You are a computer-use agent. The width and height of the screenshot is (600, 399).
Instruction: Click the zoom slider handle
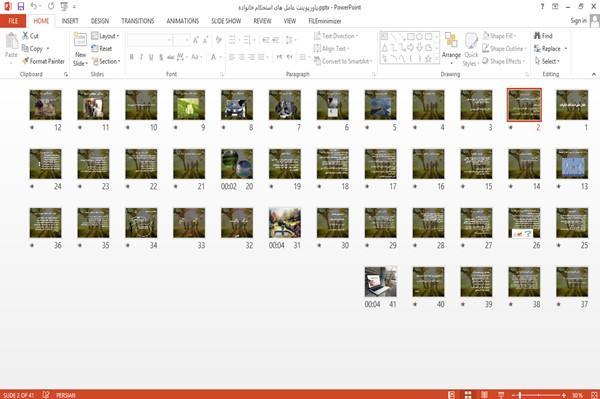[520, 395]
